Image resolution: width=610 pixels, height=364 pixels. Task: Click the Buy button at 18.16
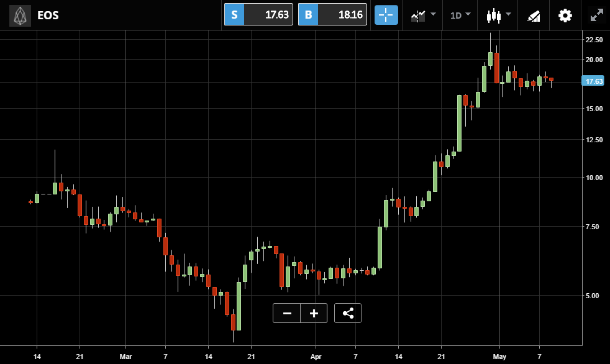(x=332, y=15)
